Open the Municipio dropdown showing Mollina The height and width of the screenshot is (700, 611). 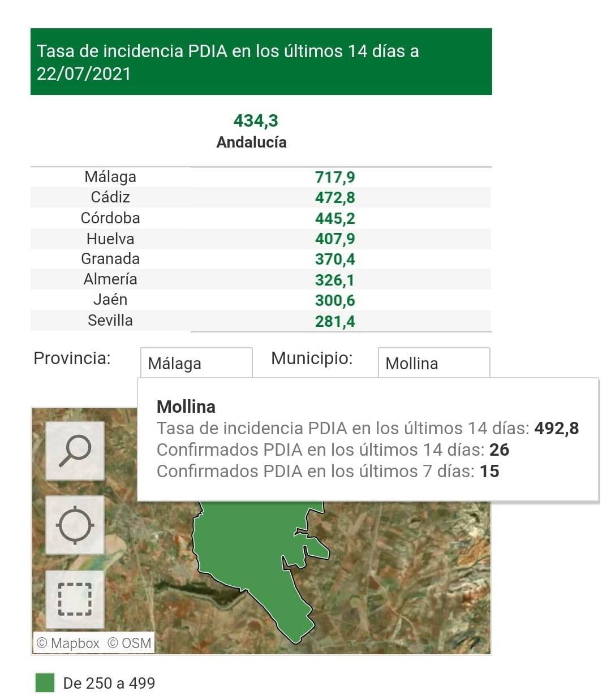[x=433, y=363]
